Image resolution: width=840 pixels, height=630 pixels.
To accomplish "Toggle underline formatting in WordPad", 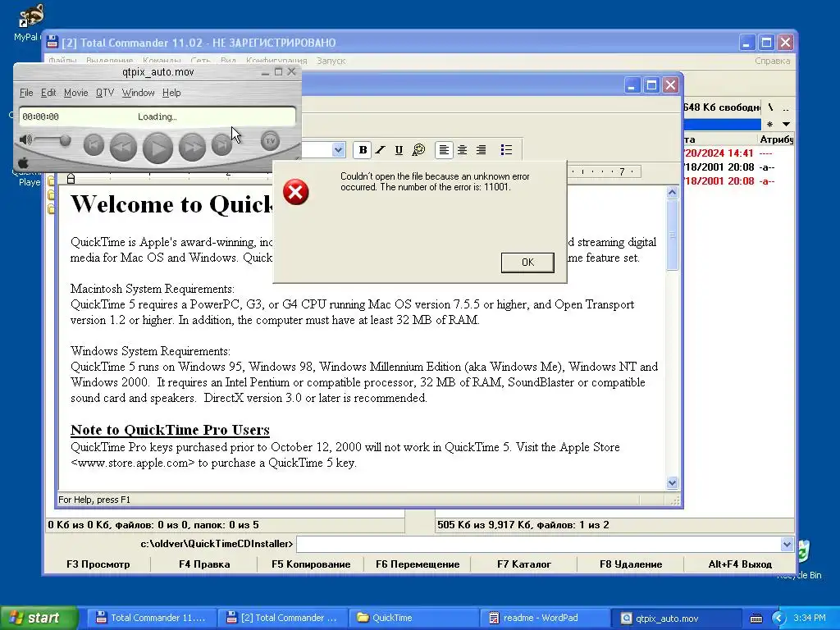I will [x=399, y=150].
